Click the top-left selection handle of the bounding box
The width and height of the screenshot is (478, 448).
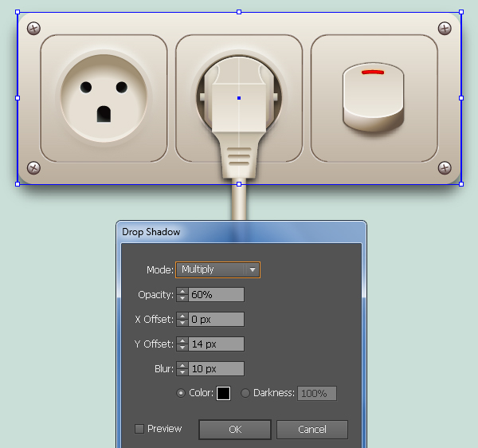[x=18, y=12]
